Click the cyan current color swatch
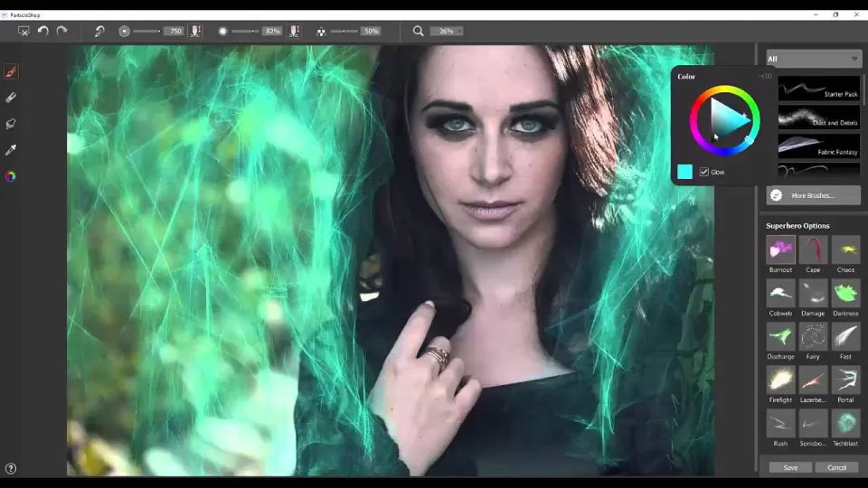 pos(684,172)
